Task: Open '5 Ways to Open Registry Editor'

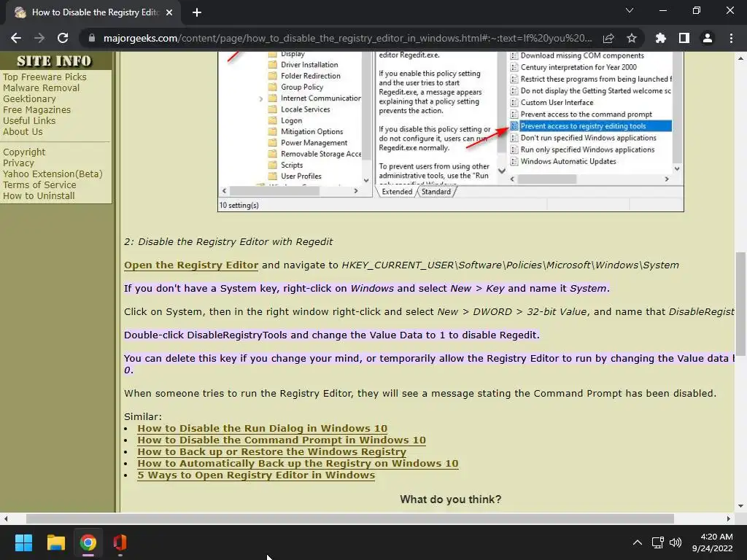Action: click(x=256, y=475)
